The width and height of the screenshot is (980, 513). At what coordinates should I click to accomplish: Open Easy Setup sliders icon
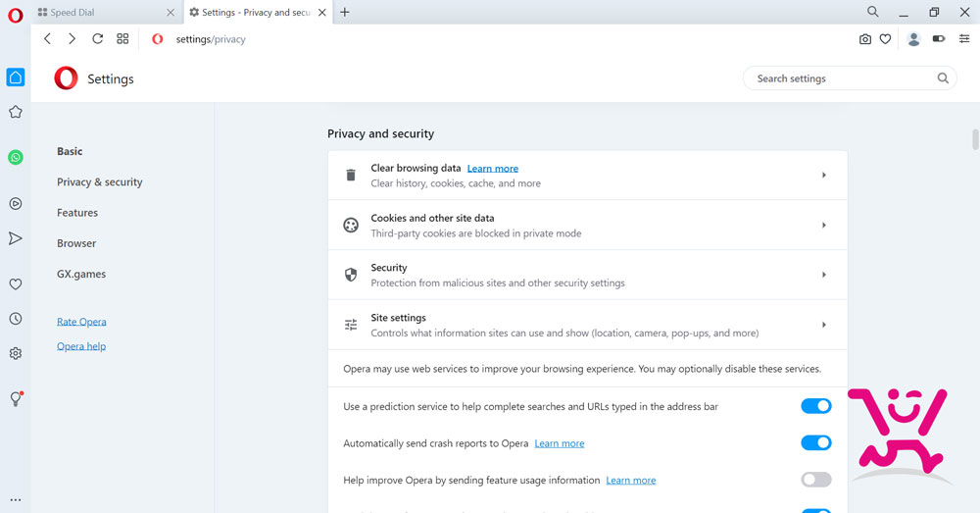point(964,39)
